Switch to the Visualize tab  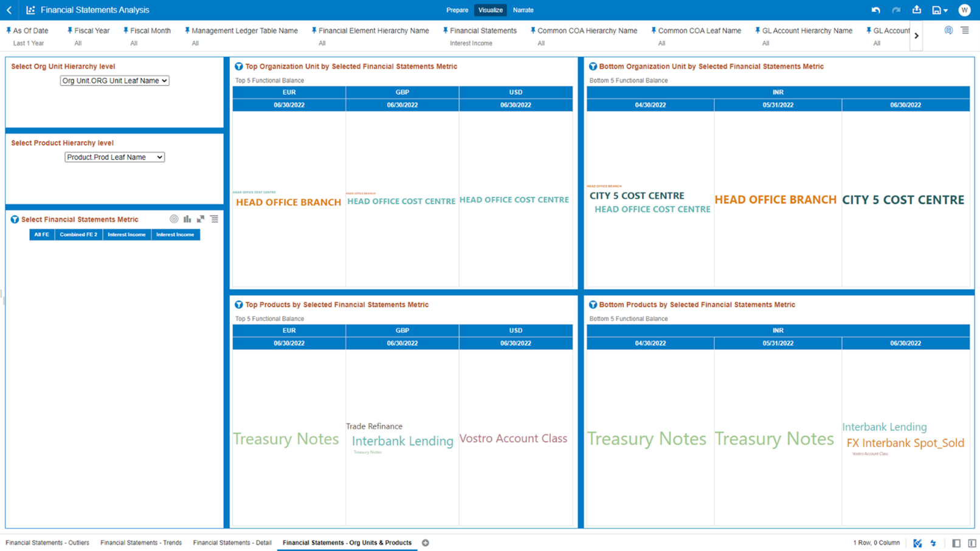tap(490, 10)
